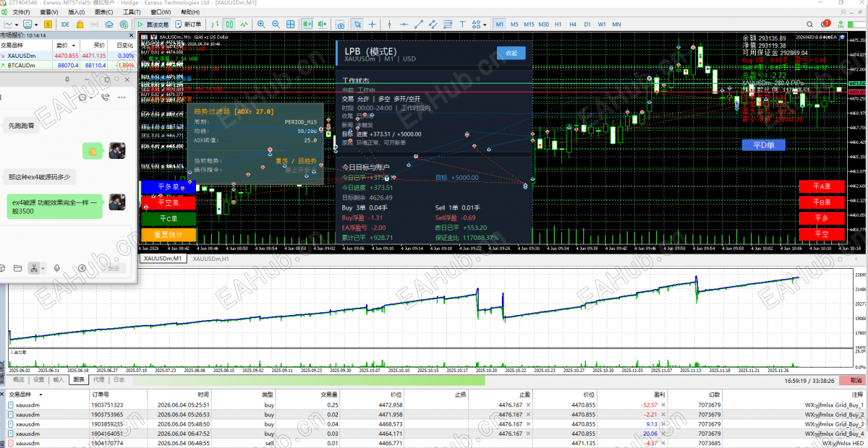Switch to candlestick chart icon
The height and width of the screenshot is (448, 868).
pos(229,24)
